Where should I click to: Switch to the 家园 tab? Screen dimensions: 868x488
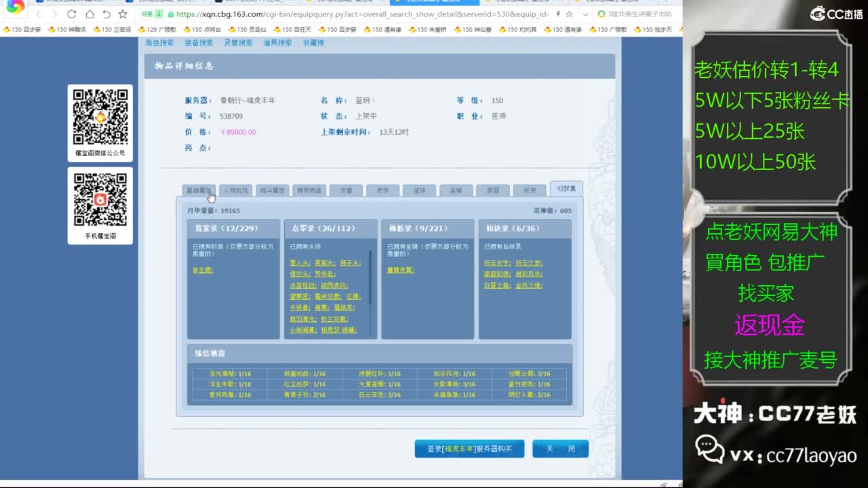coord(492,190)
